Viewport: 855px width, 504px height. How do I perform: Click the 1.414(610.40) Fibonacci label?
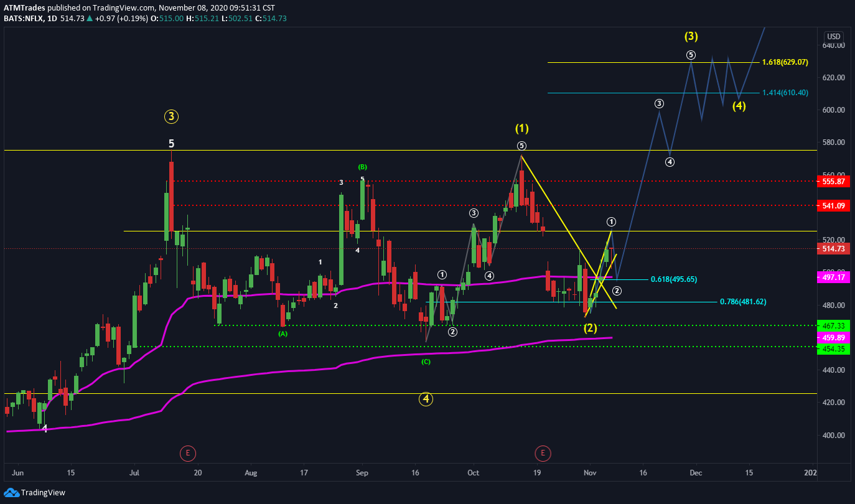point(785,93)
